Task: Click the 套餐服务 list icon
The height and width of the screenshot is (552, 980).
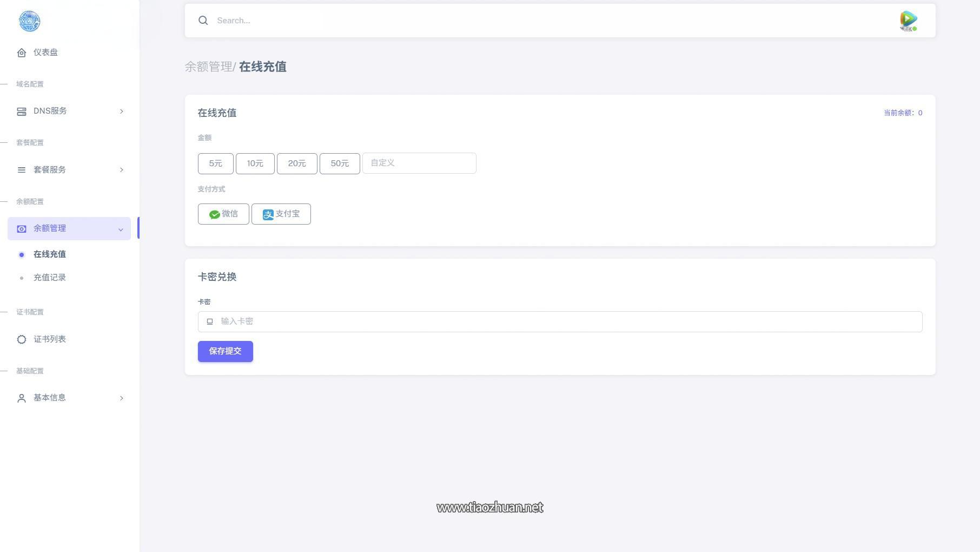Action: (x=22, y=170)
